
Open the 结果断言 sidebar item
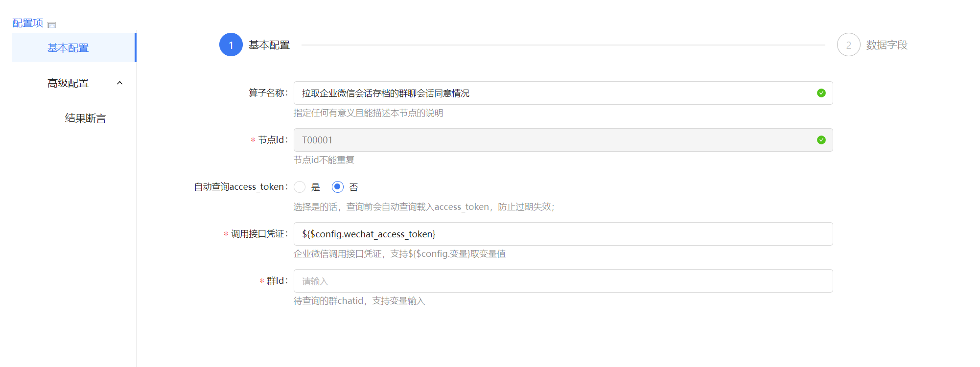coord(85,118)
